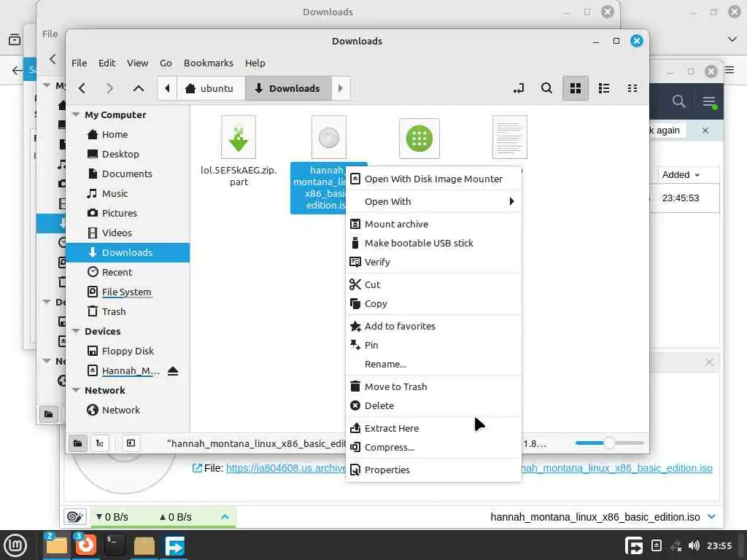The width and height of the screenshot is (747, 560).
Task: Open the Go menu
Action: [x=166, y=63]
